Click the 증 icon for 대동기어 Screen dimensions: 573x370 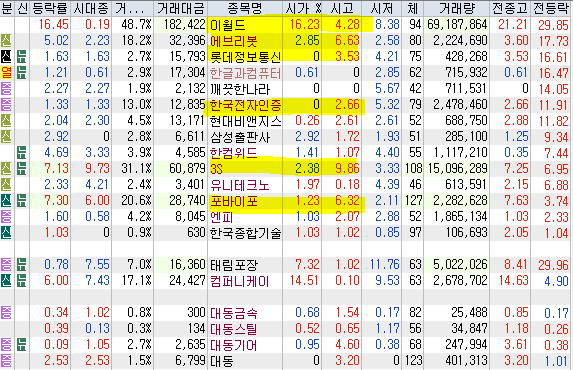6,345
